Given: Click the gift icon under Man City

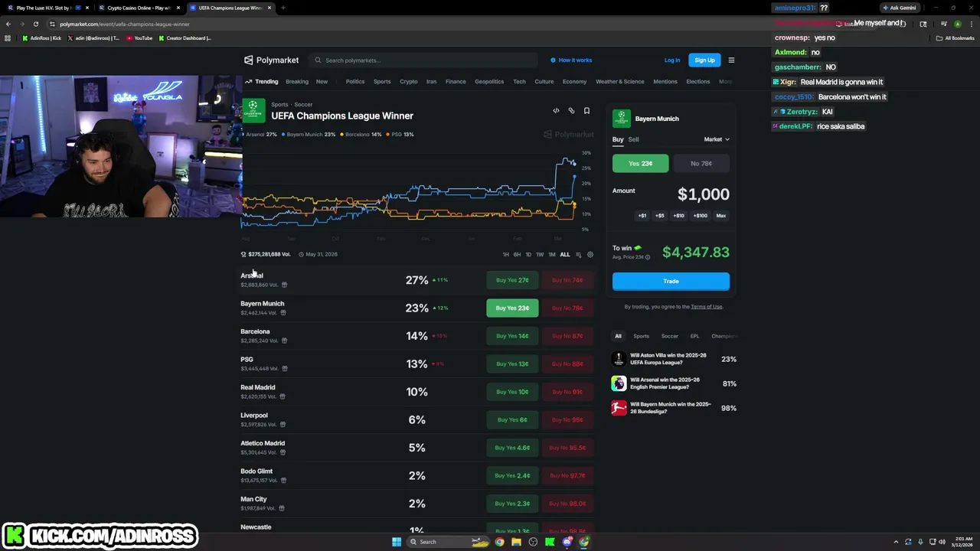Looking at the screenshot, I should tap(282, 508).
